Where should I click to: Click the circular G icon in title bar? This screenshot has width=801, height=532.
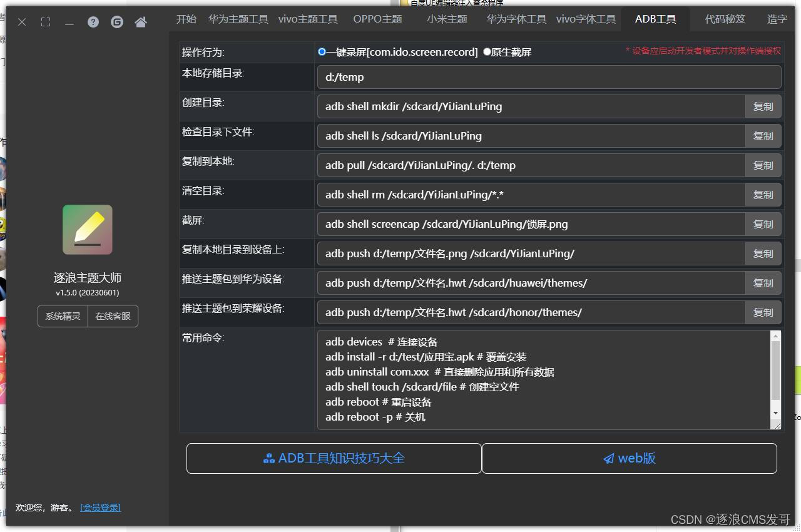pyautogui.click(x=117, y=22)
